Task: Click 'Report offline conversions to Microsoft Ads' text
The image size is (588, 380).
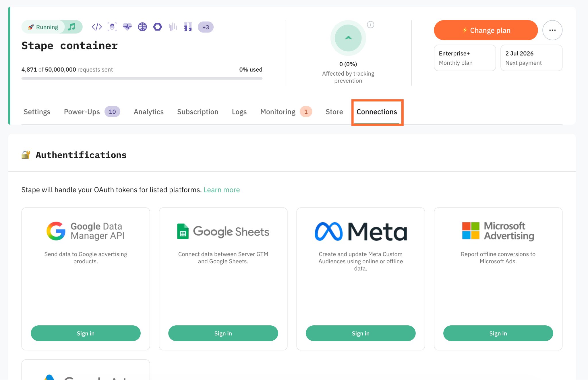Action: click(x=498, y=258)
